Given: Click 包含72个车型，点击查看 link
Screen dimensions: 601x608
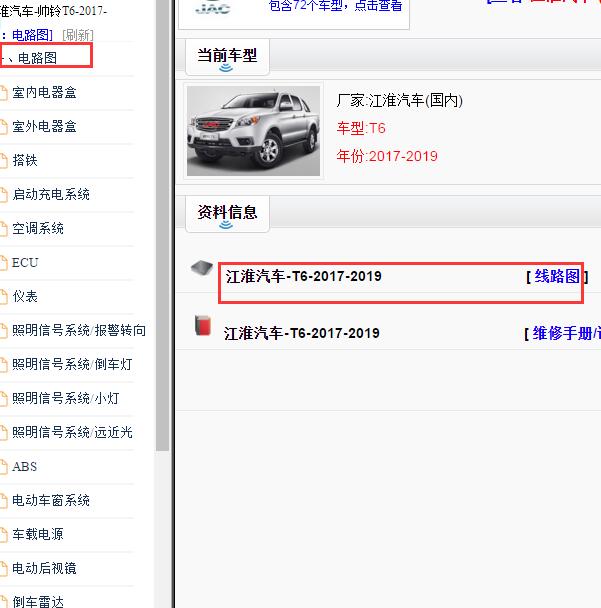Looking at the screenshot, I should pos(335,5).
